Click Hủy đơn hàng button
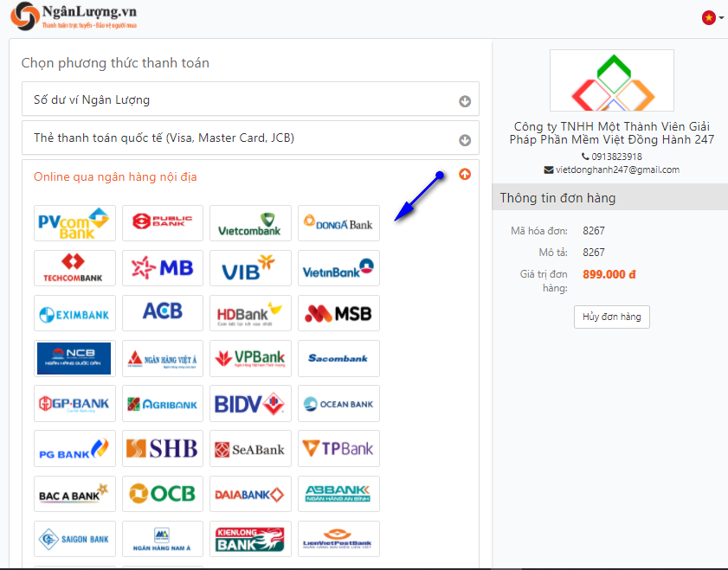728x570 pixels. point(611,317)
